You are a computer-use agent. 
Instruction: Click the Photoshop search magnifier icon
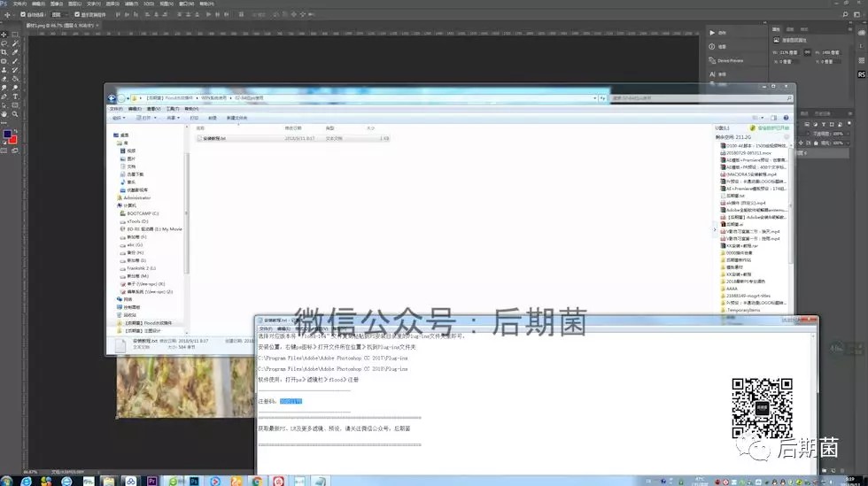[x=845, y=14]
